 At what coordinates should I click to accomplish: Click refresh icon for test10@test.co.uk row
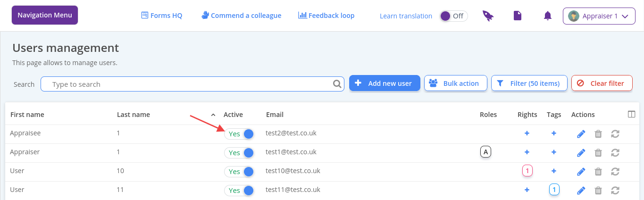(x=615, y=172)
